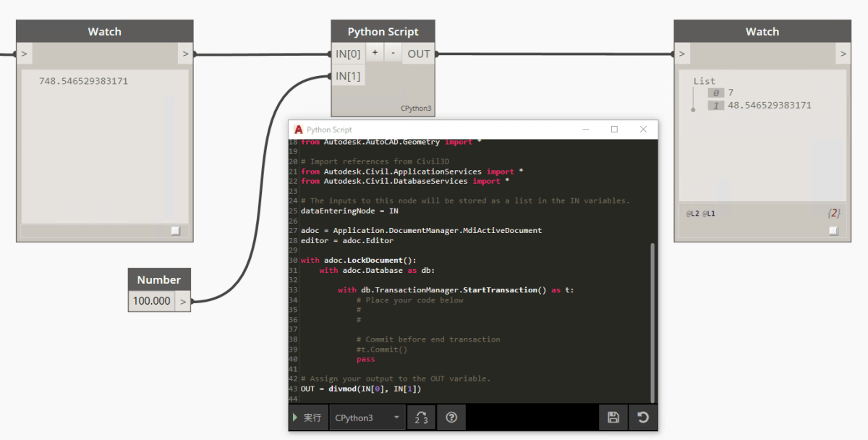
Task: Click the migration assistant icon next to CPython3
Action: point(422,418)
